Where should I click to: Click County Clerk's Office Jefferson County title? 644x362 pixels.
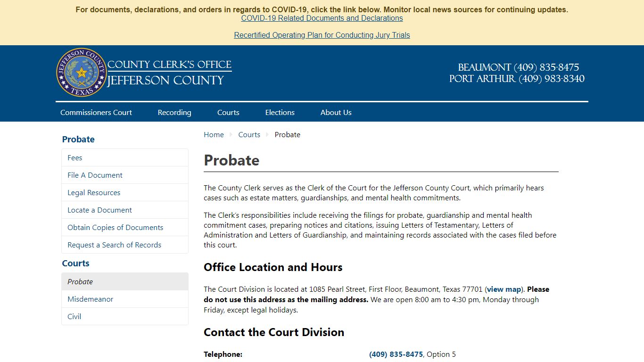(170, 73)
